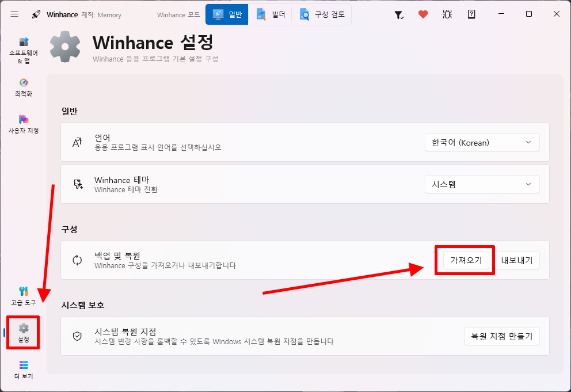The width and height of the screenshot is (571, 392).
Task: Click the 일반 section heading
Action: click(69, 111)
